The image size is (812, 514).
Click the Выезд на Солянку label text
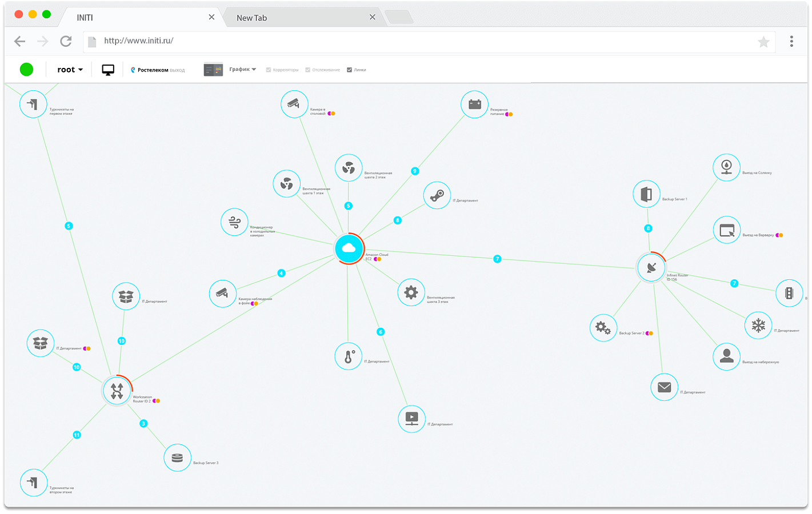click(x=757, y=172)
